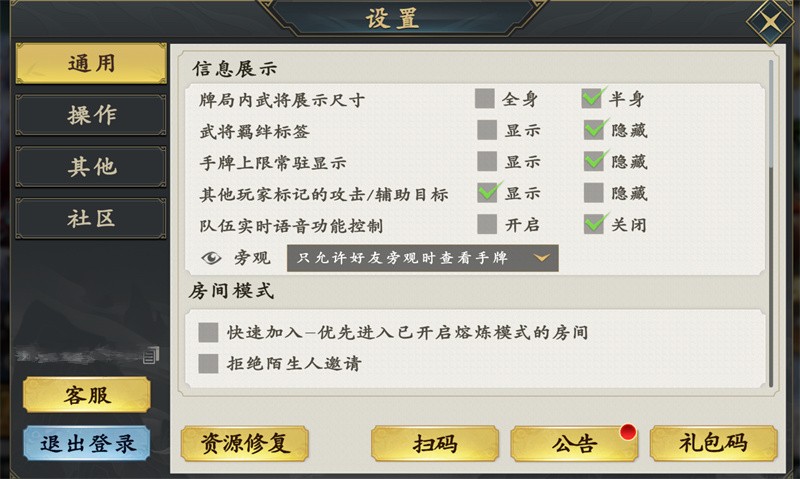This screenshot has height=479, width=800.
Task: Tick 开启 for team voice control
Action: (487, 224)
